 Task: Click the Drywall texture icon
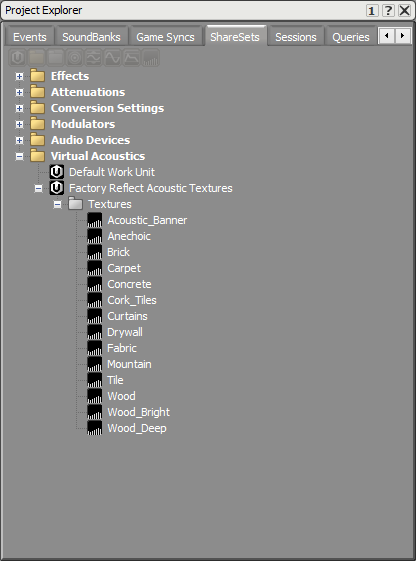click(95, 332)
